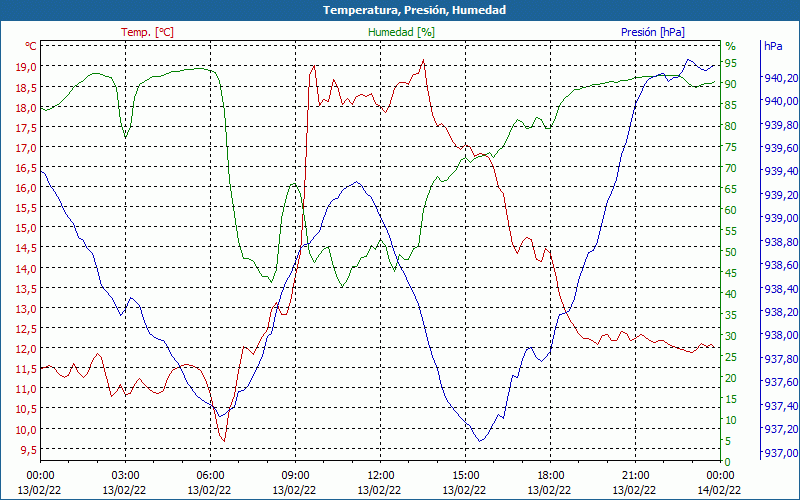Select the 16,0 temperature axis tick
Viewport: 800px width, 500px height.
coord(27,188)
